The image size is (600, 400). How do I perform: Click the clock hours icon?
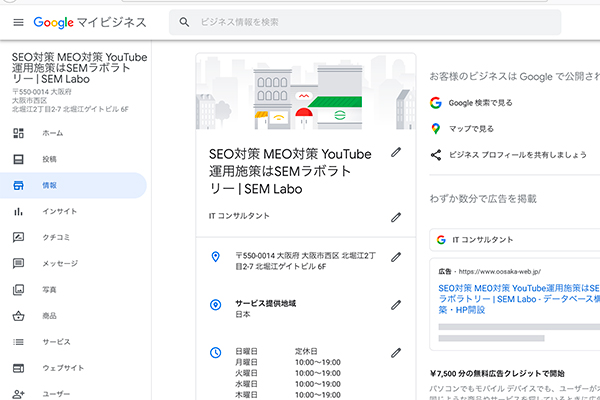point(215,352)
